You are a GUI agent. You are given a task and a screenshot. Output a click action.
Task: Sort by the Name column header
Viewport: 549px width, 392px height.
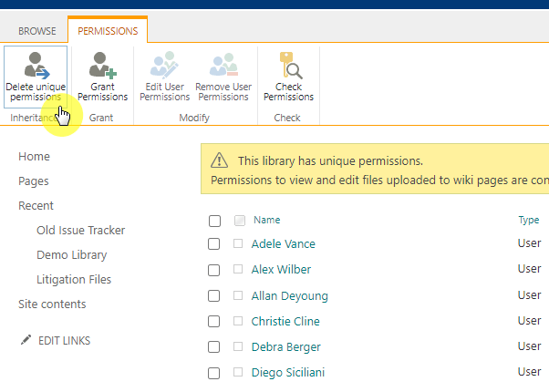267,220
